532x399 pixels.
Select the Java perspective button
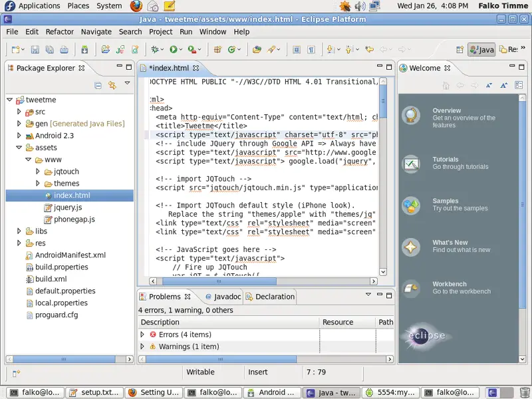click(x=481, y=49)
